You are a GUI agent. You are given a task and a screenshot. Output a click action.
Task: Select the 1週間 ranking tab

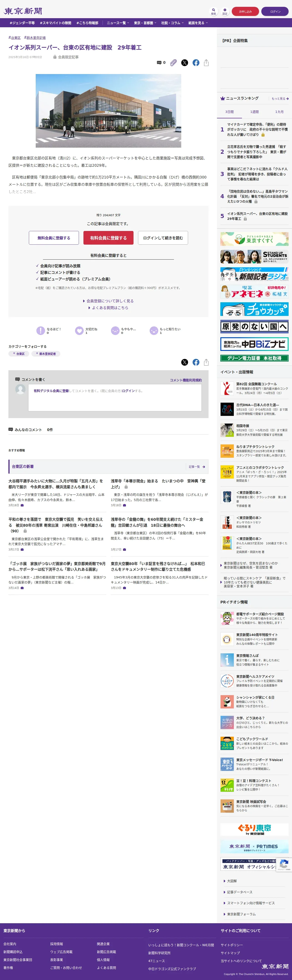click(x=254, y=112)
